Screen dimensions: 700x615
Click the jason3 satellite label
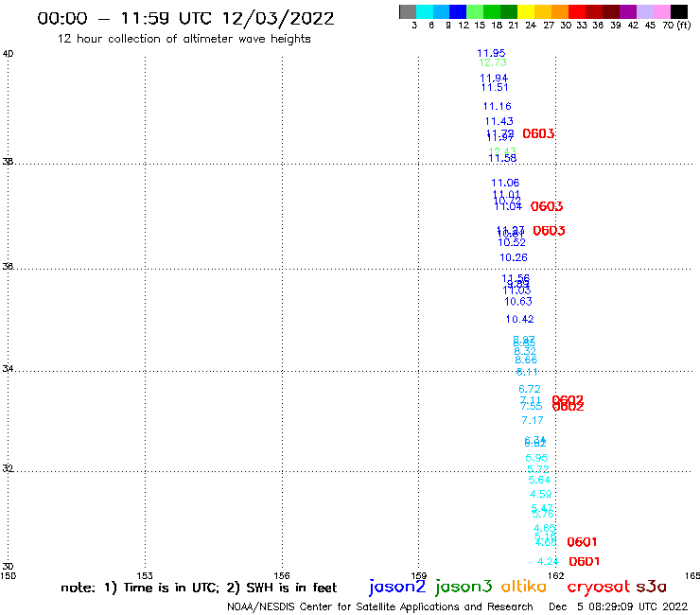(463, 587)
